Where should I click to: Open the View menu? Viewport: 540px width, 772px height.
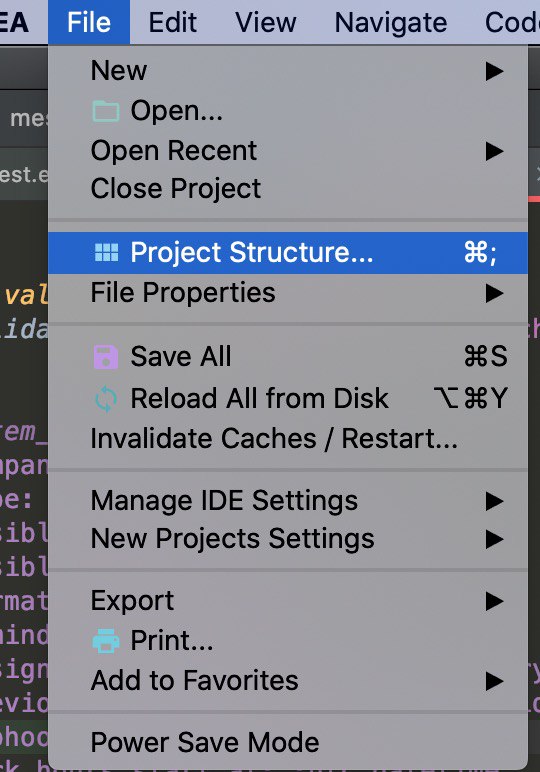pyautogui.click(x=266, y=22)
